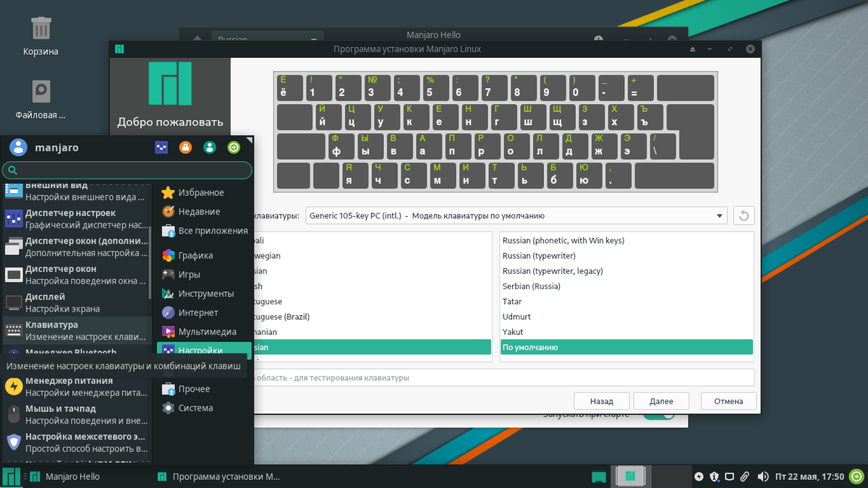Click the manjaro user avatar
This screenshot has width=868, height=488.
pos(18,147)
